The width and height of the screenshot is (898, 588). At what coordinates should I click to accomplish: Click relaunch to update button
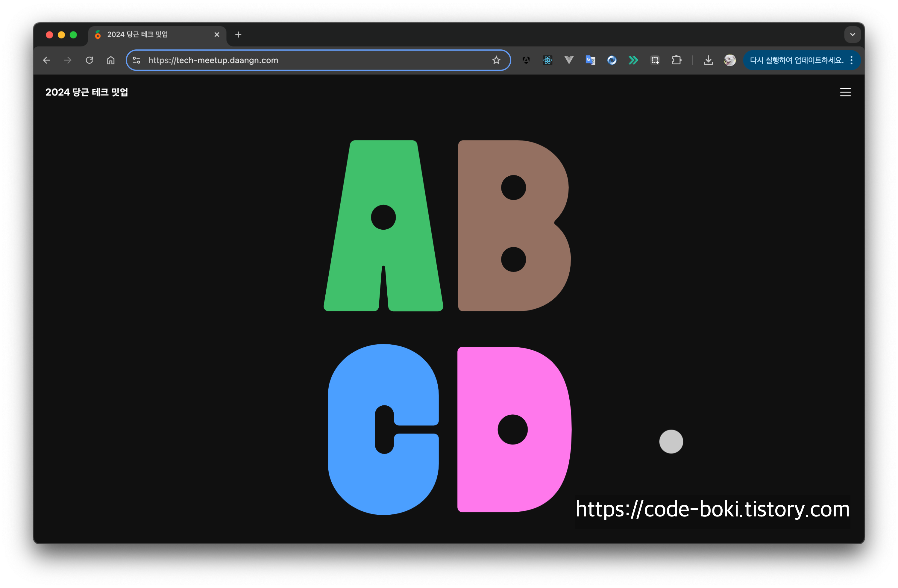[x=796, y=60]
